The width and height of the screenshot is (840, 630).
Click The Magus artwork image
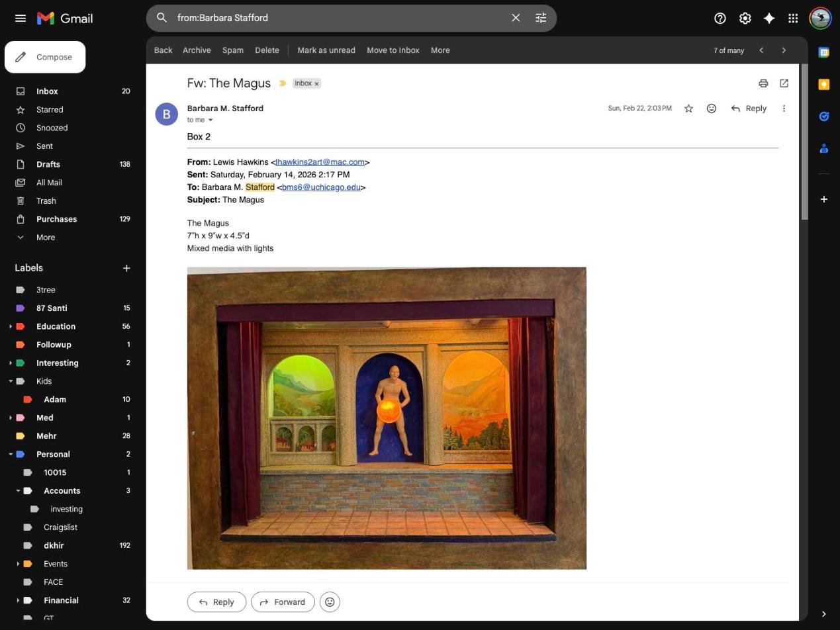(x=387, y=418)
